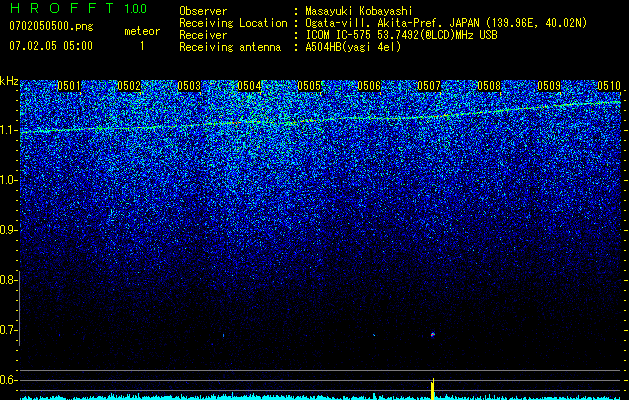The height and width of the screenshot is (400, 629).
Task: Click the Receiver label
Action: tap(203, 35)
